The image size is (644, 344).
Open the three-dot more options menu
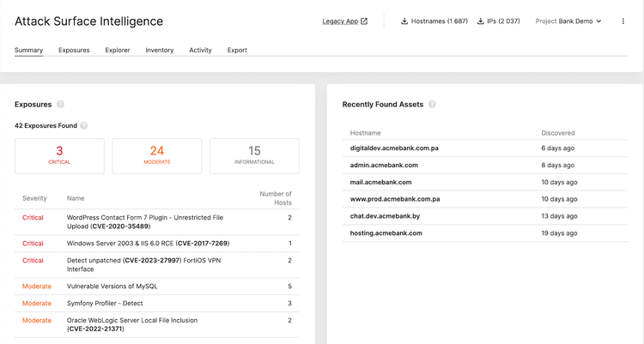[x=623, y=21]
